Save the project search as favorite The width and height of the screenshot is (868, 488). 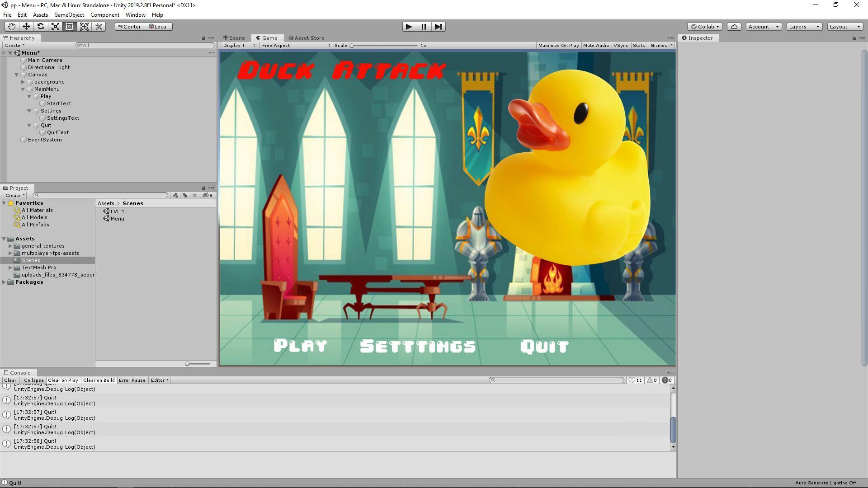click(195, 196)
